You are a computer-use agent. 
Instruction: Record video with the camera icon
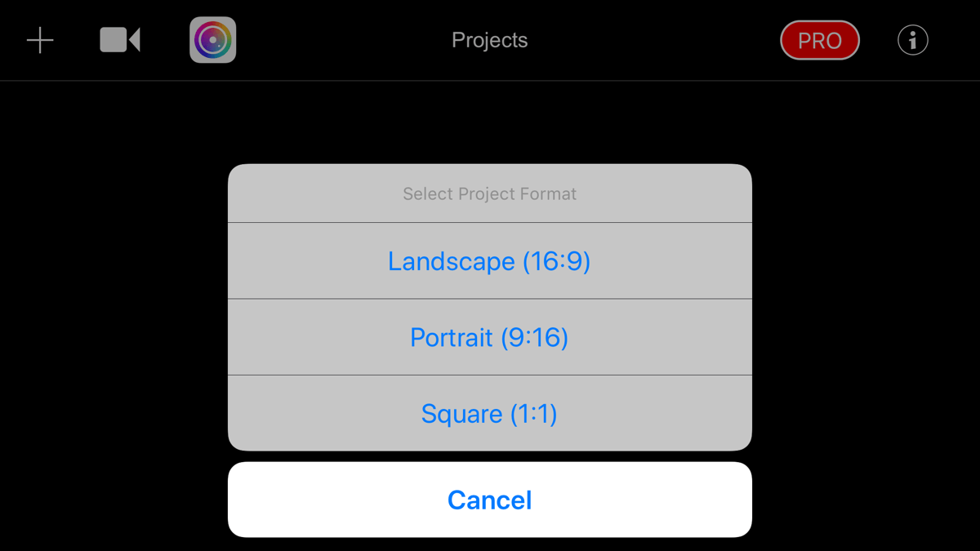pyautogui.click(x=120, y=40)
